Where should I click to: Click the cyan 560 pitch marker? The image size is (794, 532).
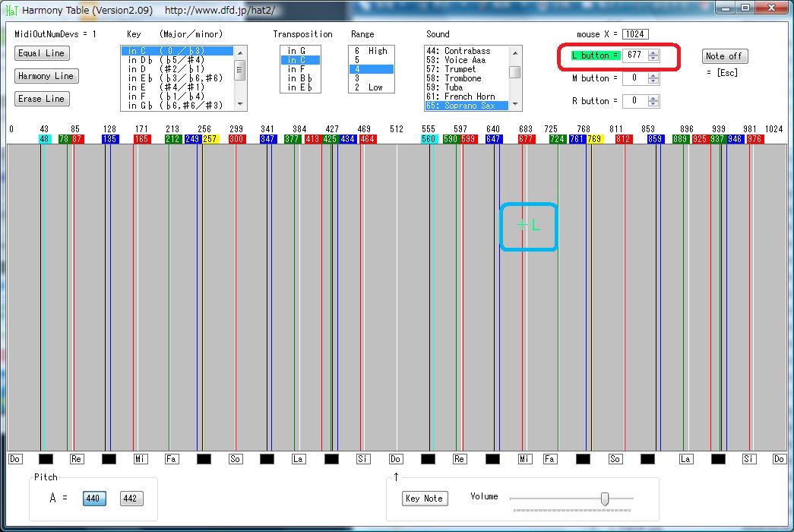pos(429,139)
